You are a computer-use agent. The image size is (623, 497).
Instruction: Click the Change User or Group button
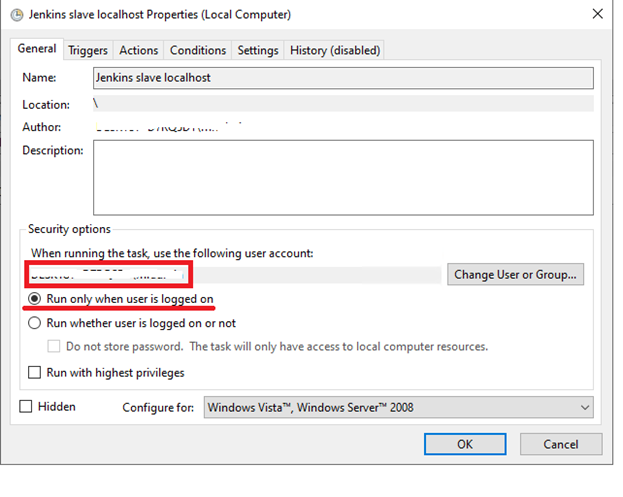(x=515, y=274)
